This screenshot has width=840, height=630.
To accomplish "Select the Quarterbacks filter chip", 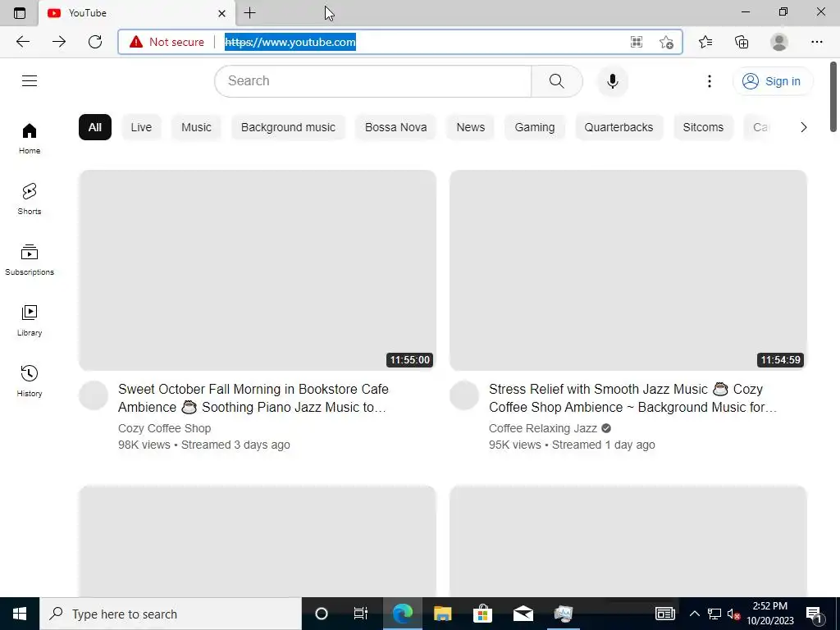I will pyautogui.click(x=619, y=127).
